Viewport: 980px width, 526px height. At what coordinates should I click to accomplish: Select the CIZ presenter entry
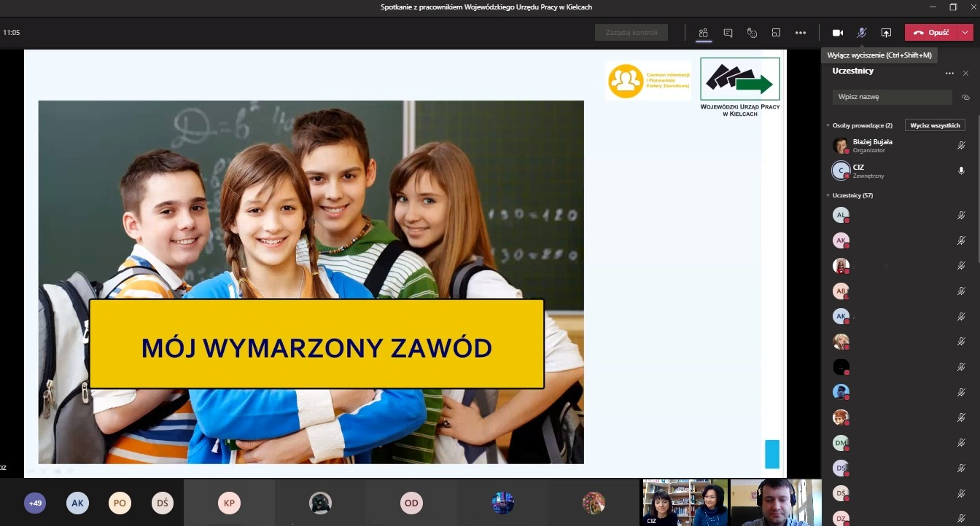point(858,170)
